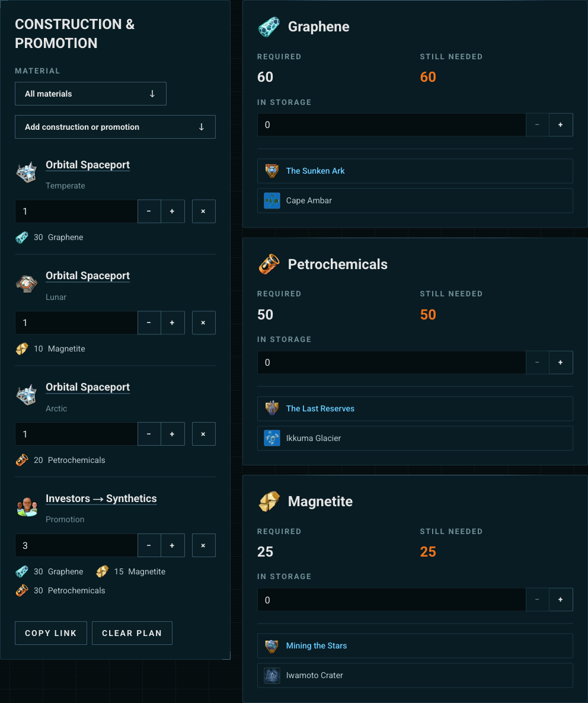
Task: Increase Lunar Orbital Spaceport count
Action: 172,323
